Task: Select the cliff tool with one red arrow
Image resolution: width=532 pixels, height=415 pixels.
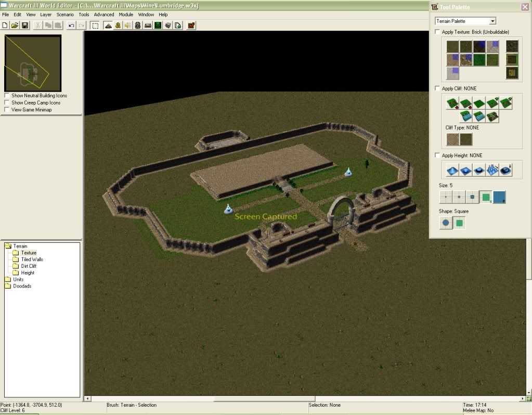Action: pyautogui.click(x=466, y=103)
